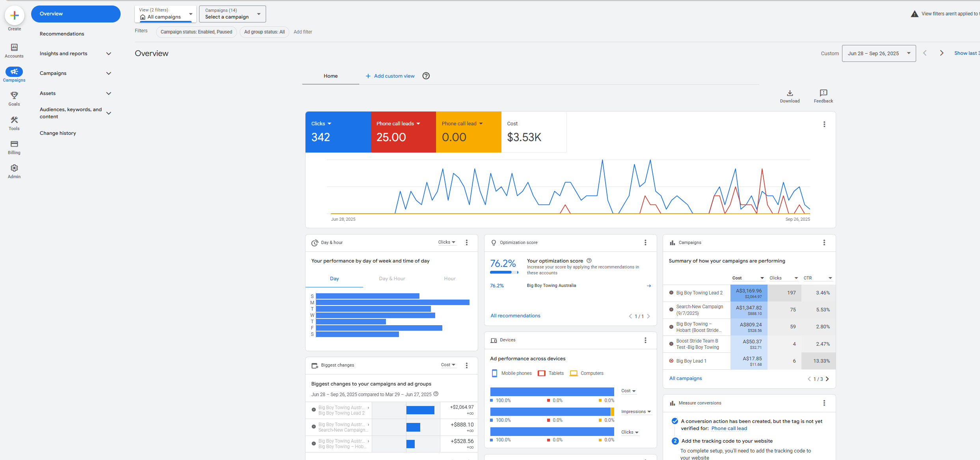
Task: Open the All campaigns link
Action: click(686, 378)
